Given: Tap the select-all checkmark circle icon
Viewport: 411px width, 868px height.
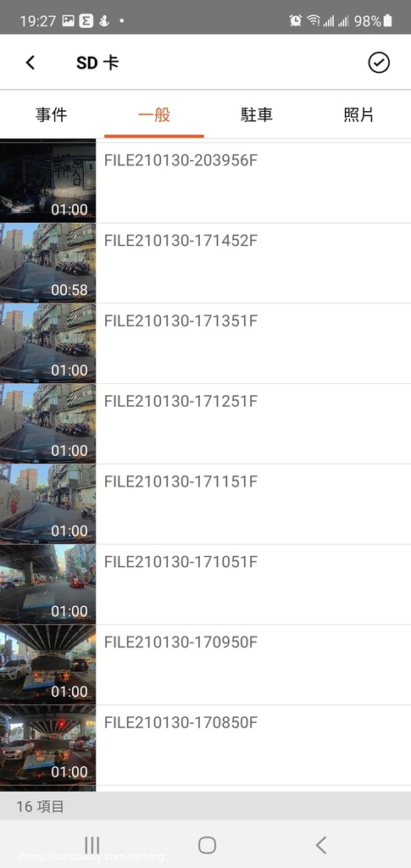Looking at the screenshot, I should pos(379,63).
